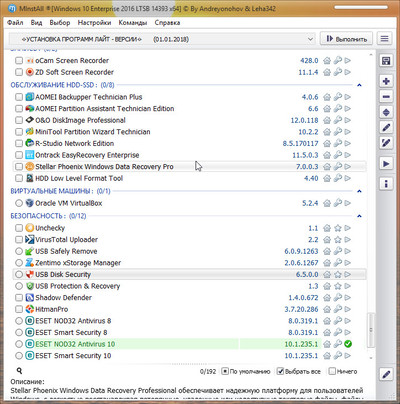
Task: Click the minus icon in right sidebar
Action: pos(386,97)
